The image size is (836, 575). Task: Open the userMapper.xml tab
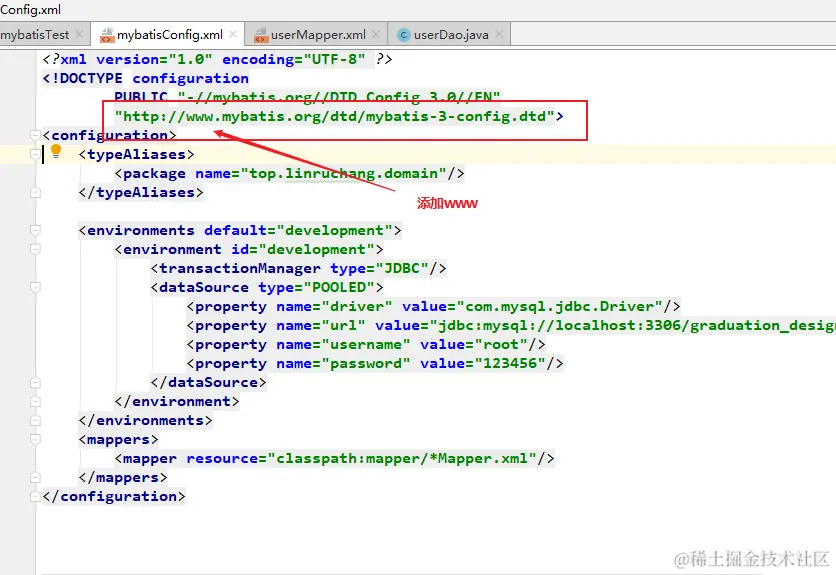(318, 35)
